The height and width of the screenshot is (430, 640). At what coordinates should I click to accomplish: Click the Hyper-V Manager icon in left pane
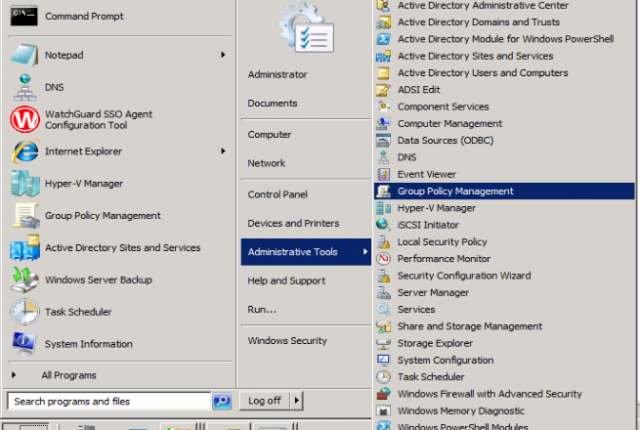[x=25, y=184]
